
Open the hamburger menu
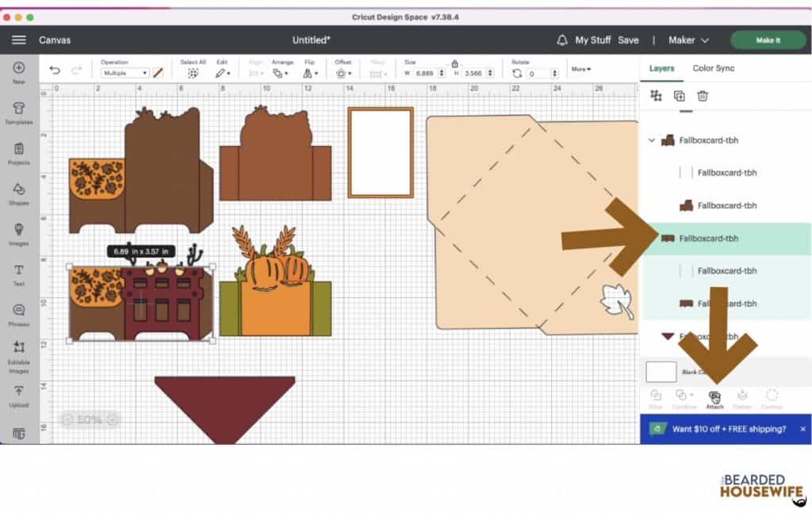point(18,40)
